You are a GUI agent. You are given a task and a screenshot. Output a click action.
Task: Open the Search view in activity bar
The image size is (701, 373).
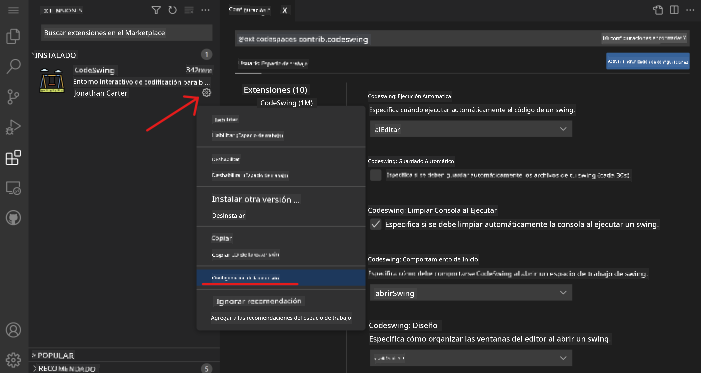tap(13, 67)
